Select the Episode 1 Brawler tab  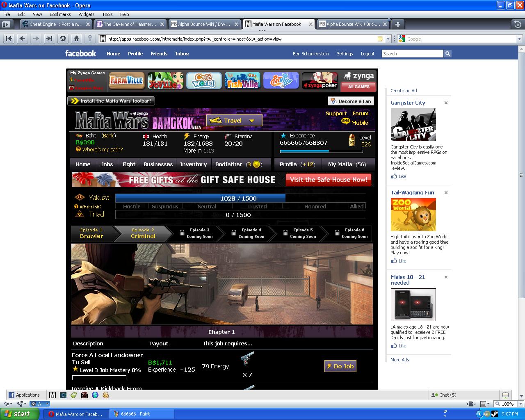click(x=92, y=233)
